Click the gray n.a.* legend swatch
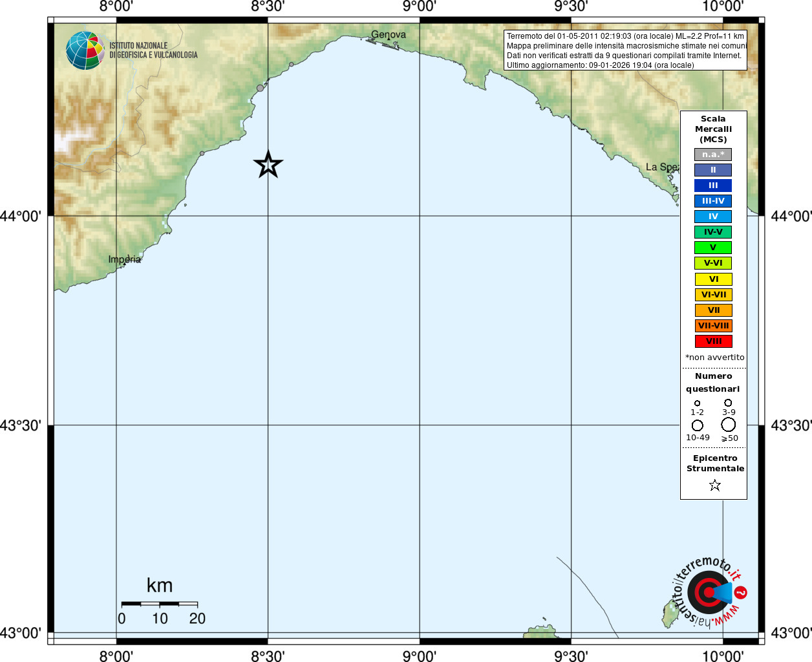This screenshot has width=812, height=662. tap(713, 155)
